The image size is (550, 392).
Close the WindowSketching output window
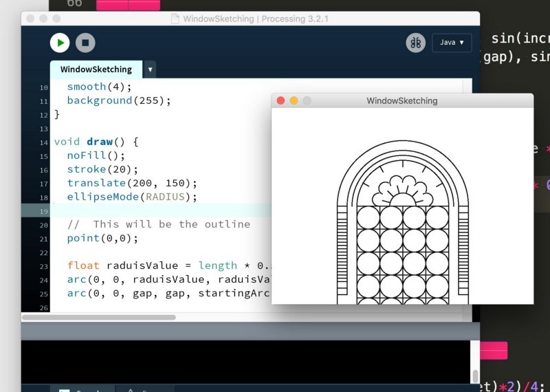point(280,100)
